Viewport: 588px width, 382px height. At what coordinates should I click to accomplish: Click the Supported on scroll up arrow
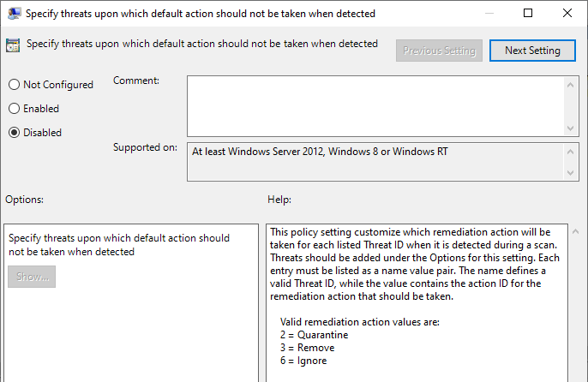click(570, 152)
